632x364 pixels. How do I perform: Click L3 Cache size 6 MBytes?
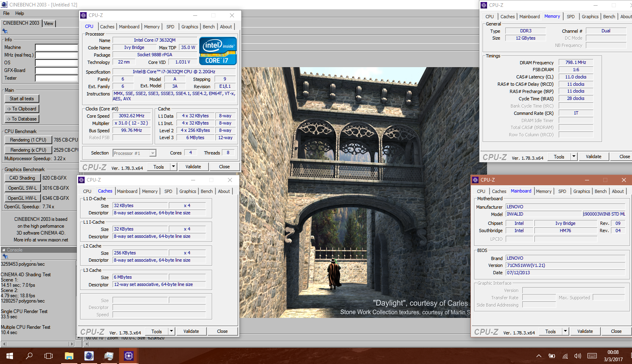140,277
